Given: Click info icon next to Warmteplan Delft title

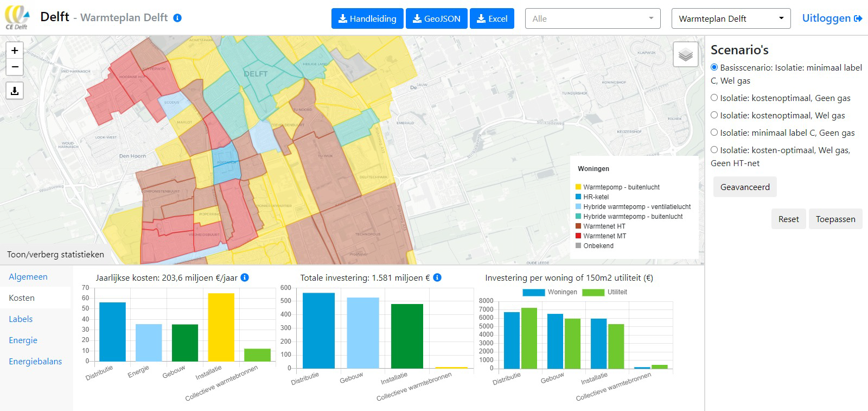Looking at the screenshot, I should tap(177, 18).
